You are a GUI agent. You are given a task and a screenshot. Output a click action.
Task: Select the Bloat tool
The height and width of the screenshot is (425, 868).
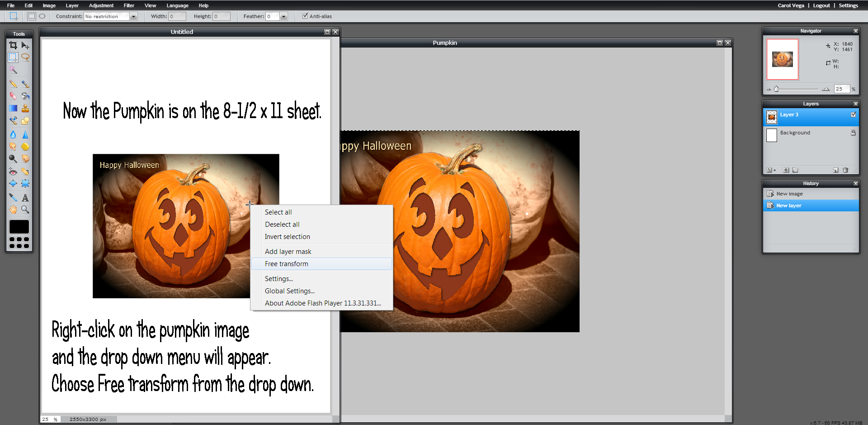pos(13,183)
